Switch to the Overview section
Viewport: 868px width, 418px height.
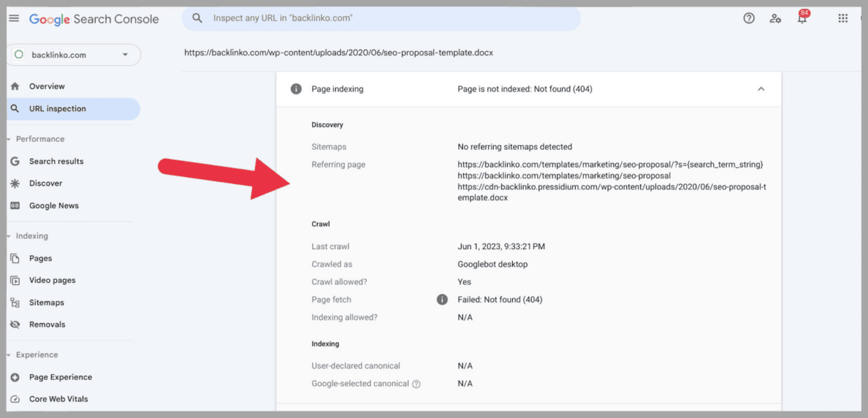click(47, 86)
